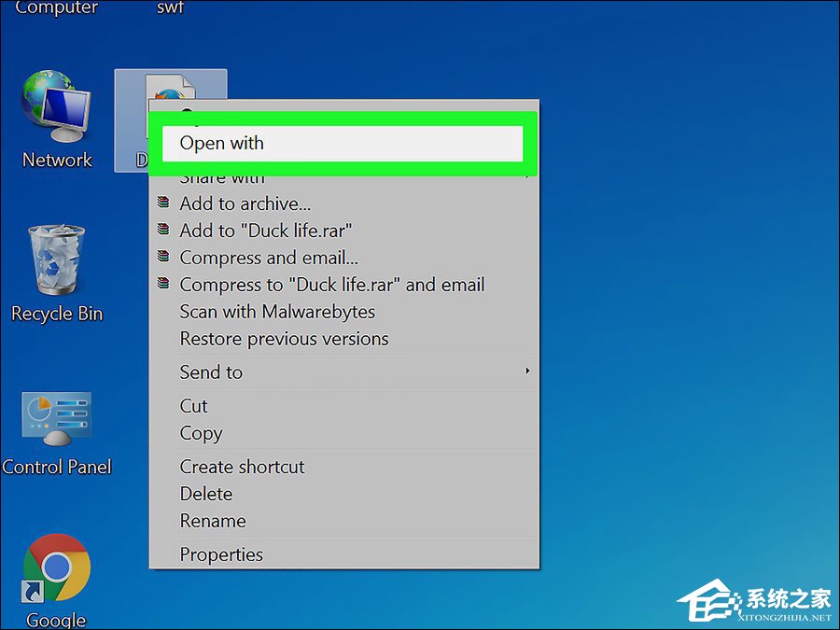Click WinRAR icon beside Add to "Duck life.rar"
840x630 pixels.
pyautogui.click(x=163, y=230)
